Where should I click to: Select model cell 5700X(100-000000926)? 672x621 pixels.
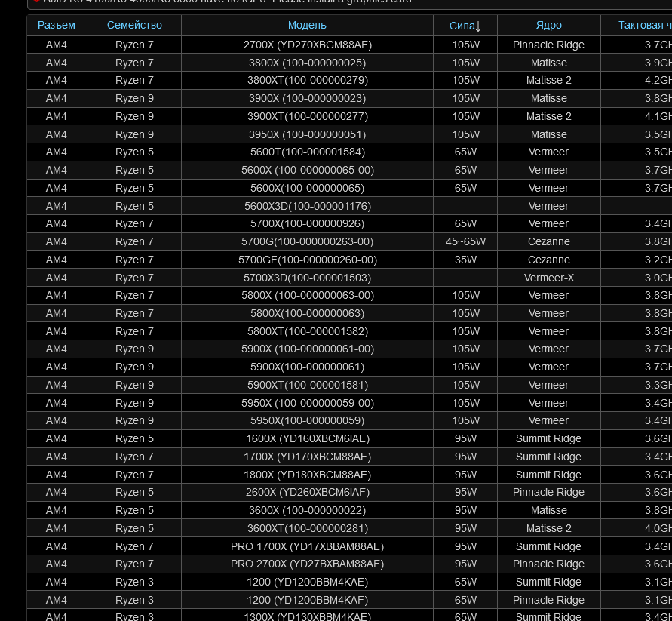(307, 223)
